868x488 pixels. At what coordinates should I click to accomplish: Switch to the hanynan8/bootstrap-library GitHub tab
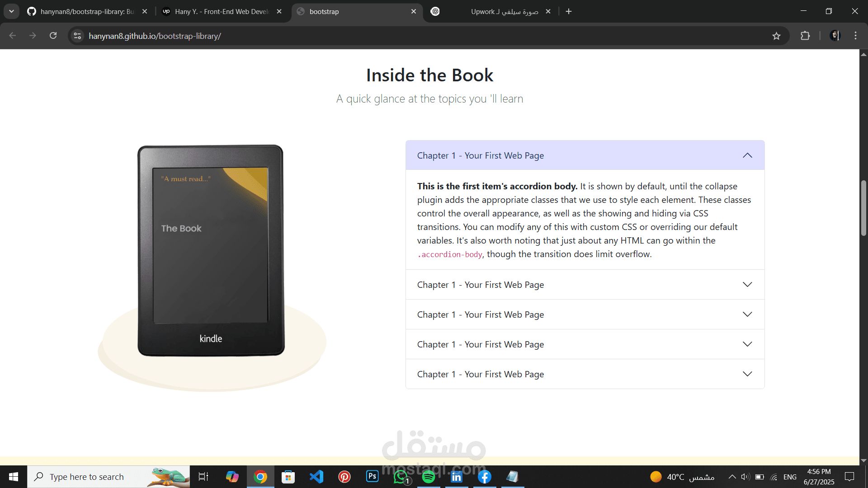tap(86, 11)
